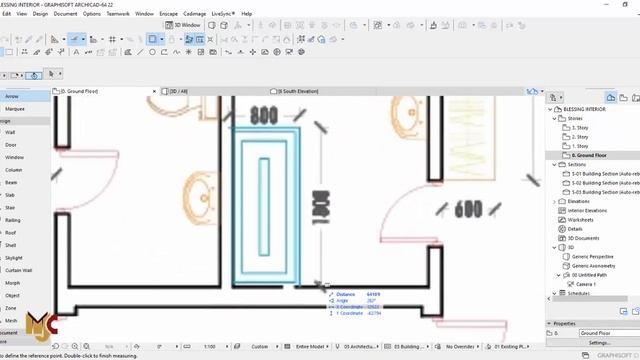
Task: Open the Design menu
Action: 40,13
